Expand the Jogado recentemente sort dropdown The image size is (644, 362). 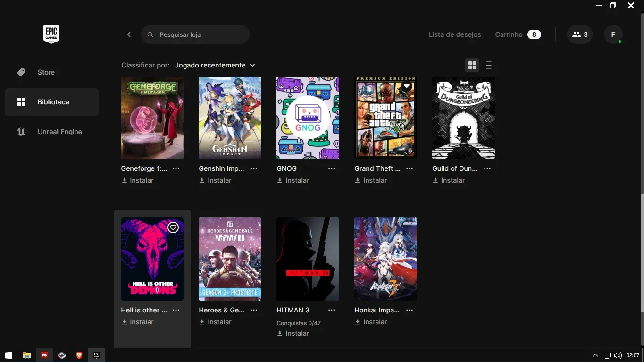point(215,65)
